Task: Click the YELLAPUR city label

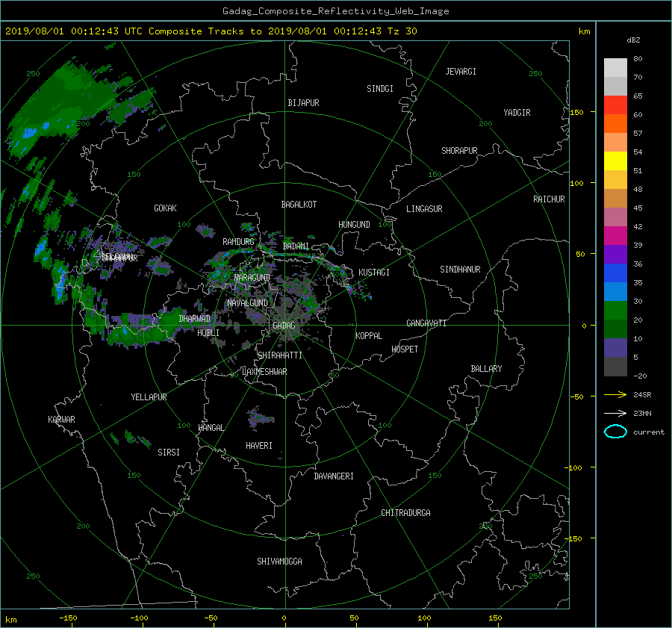Action: [x=149, y=397]
